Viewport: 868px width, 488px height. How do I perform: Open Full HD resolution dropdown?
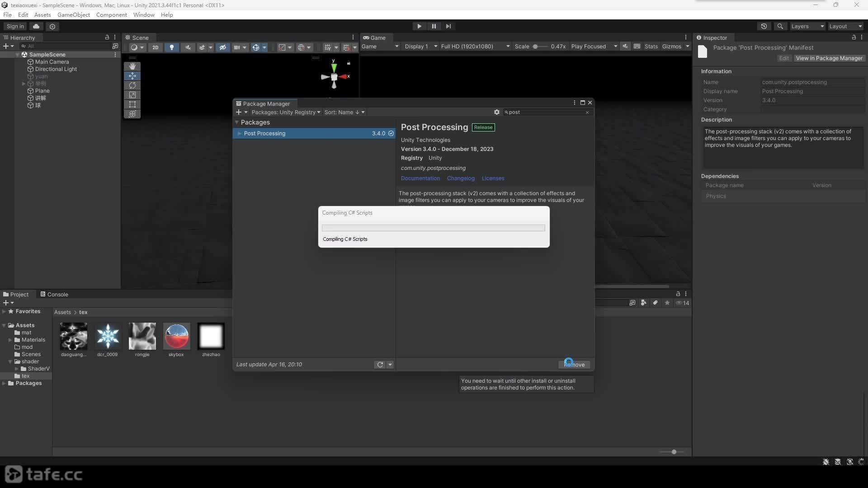(475, 47)
